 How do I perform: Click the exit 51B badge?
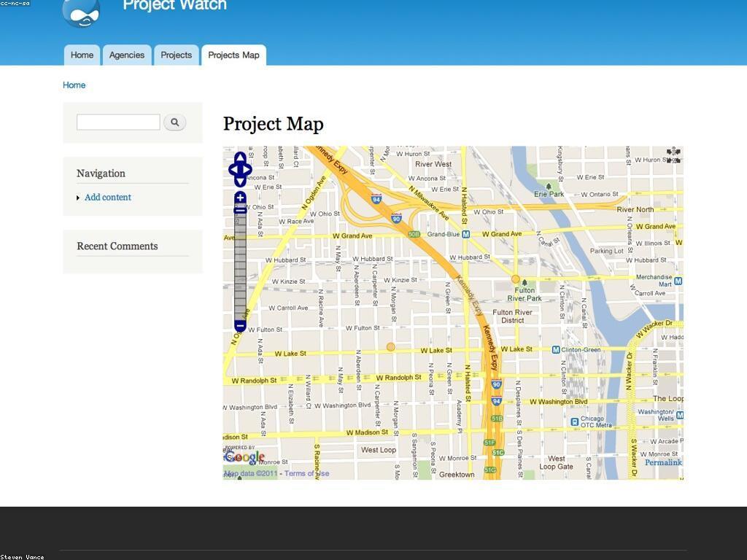(x=497, y=419)
